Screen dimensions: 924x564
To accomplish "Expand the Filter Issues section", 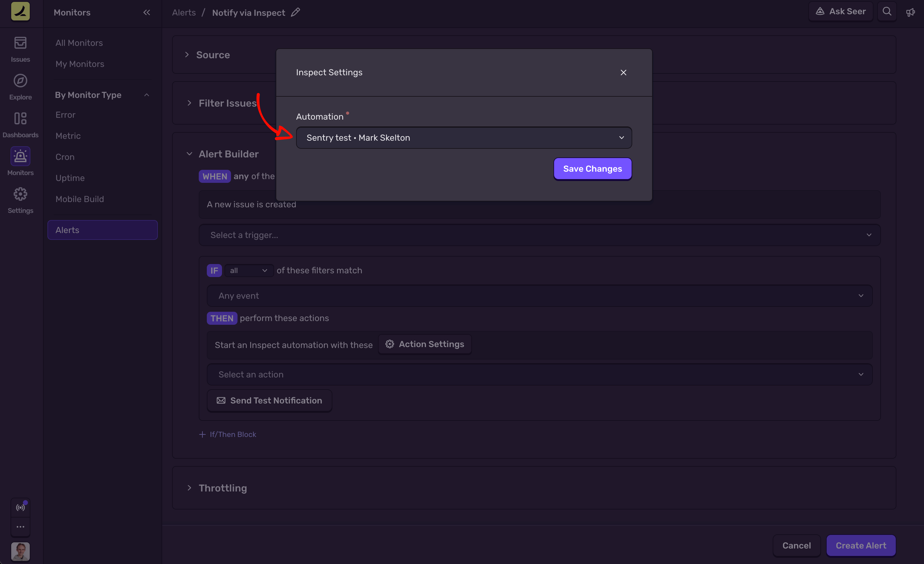I will (189, 103).
